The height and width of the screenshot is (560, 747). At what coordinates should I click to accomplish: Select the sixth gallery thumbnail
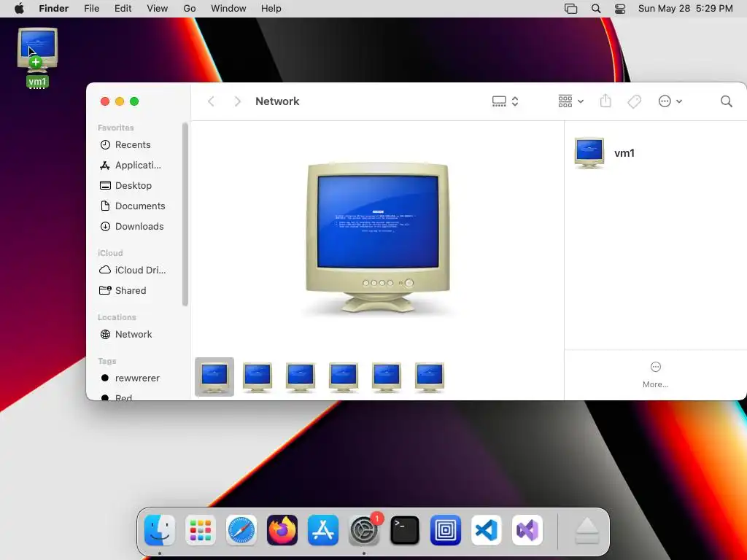[x=429, y=377]
